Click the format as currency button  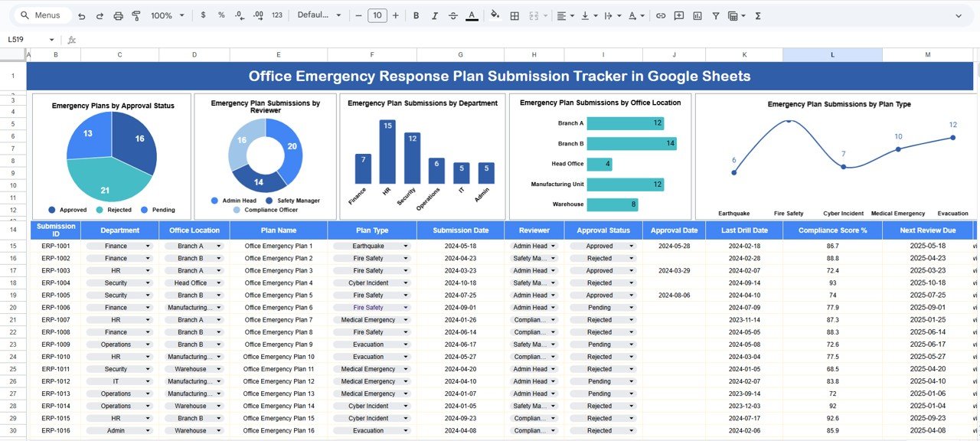pos(203,15)
